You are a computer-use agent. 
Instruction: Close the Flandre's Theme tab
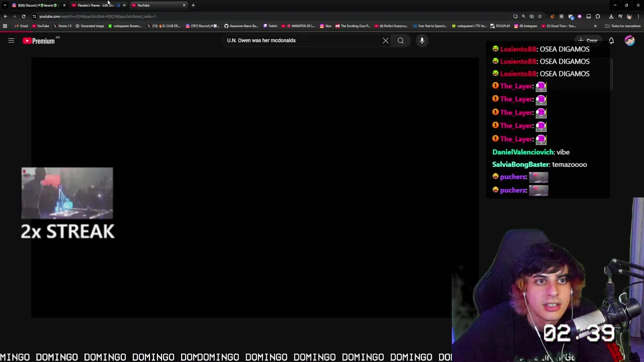pos(124,5)
